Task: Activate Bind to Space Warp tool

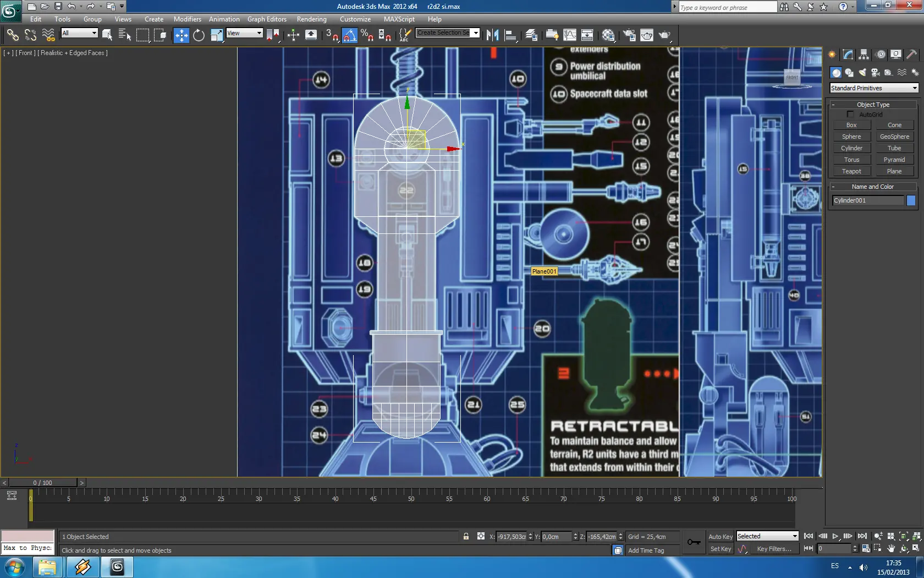Action: [48, 35]
